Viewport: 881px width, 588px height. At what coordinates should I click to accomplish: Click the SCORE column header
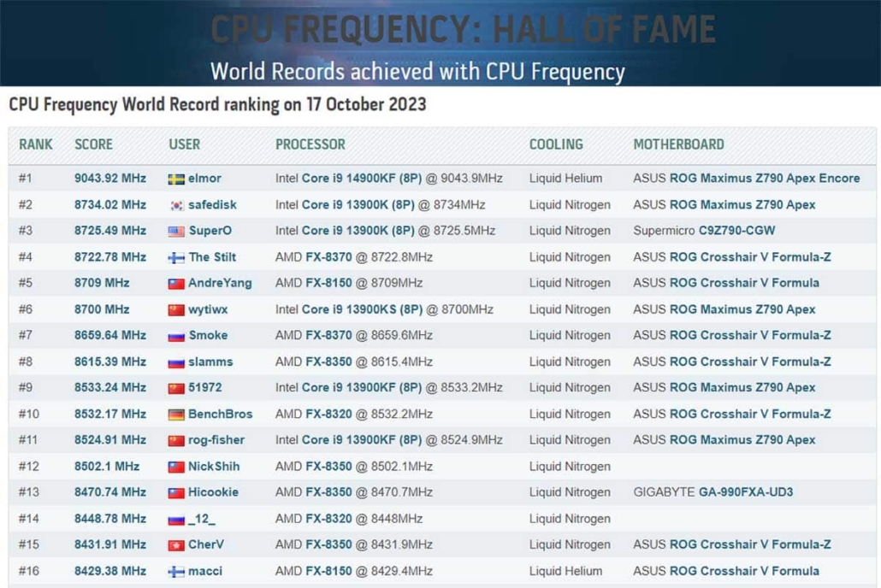93,144
